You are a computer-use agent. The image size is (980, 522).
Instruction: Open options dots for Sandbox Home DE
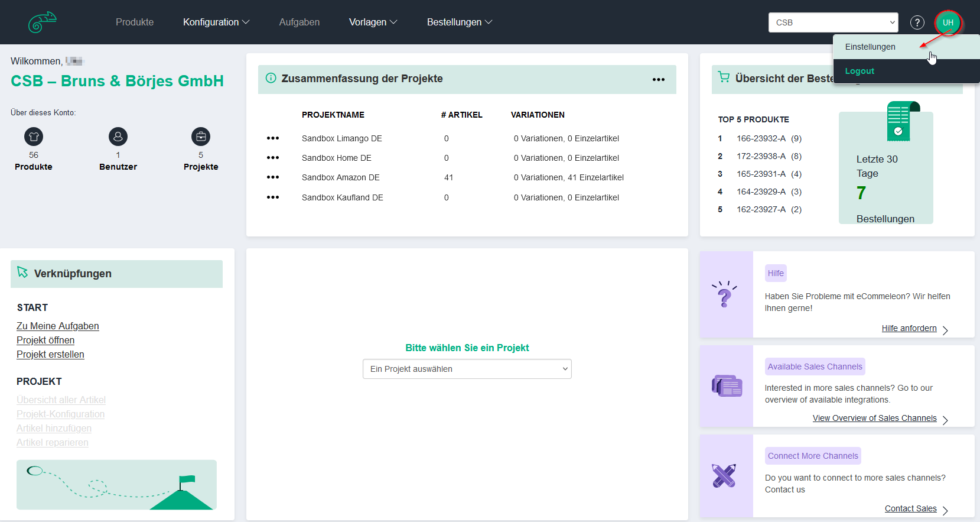(273, 158)
